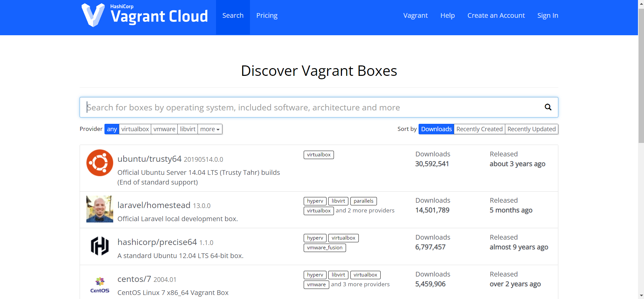Click the CentOS logo icon
The height and width of the screenshot is (299, 644).
(x=100, y=285)
